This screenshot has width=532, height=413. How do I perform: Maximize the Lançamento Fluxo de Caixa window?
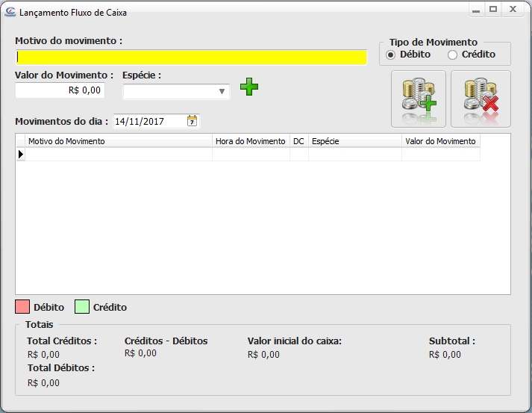[493, 10]
